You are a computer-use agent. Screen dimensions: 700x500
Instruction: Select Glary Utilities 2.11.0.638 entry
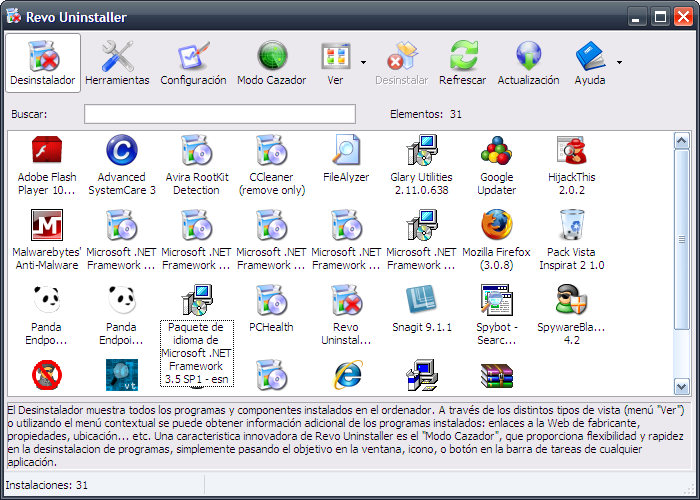[x=421, y=165]
